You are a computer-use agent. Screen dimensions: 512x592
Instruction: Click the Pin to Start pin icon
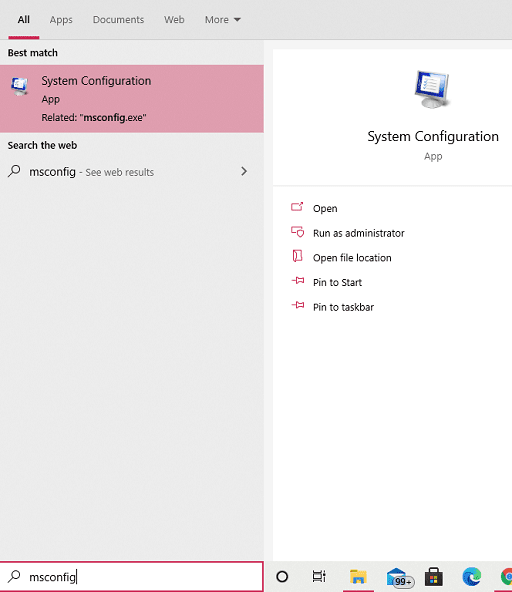coord(298,280)
